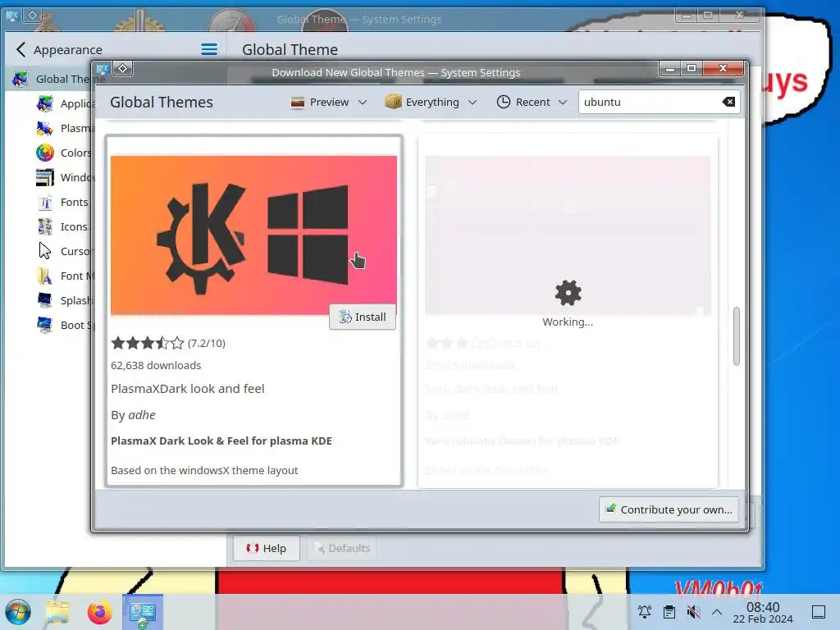Select Cursors icon in sidebar

pos(45,251)
